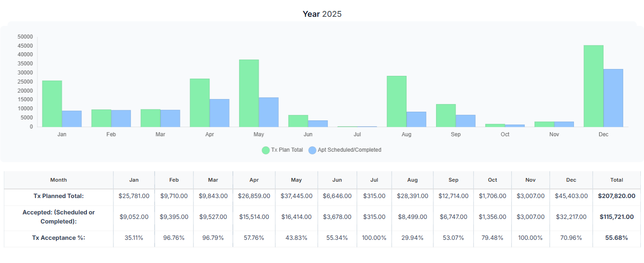
Task: Click the blue Apt Scheduled/Completed legend swatch
Action: (312, 150)
